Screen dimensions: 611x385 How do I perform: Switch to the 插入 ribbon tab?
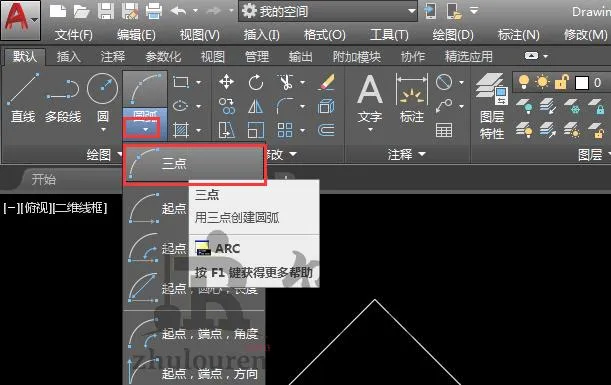point(69,57)
